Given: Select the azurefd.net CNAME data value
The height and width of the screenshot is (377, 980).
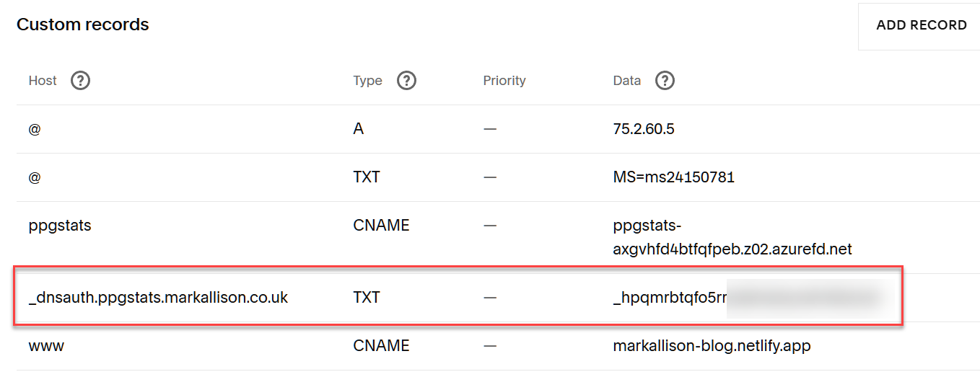Looking at the screenshot, I should pyautogui.click(x=732, y=237).
